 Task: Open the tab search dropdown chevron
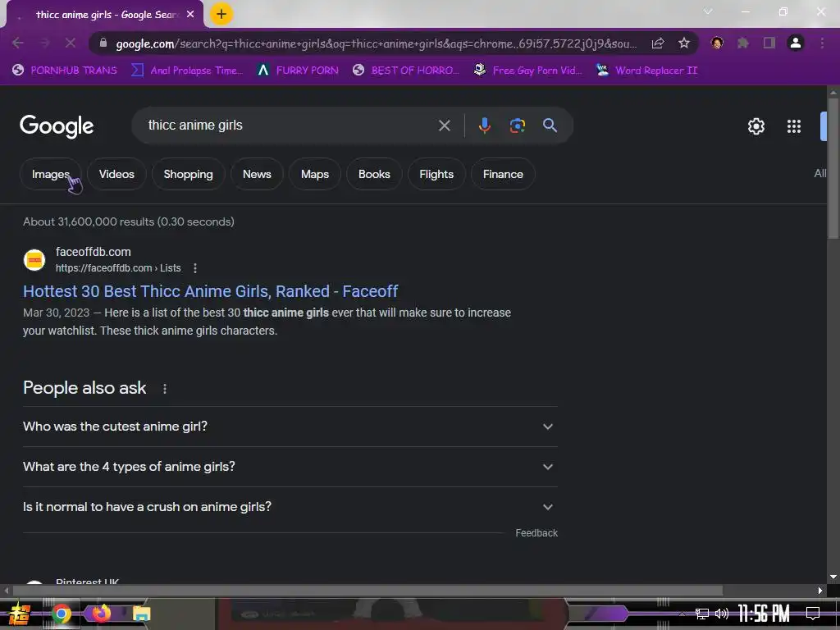click(708, 11)
